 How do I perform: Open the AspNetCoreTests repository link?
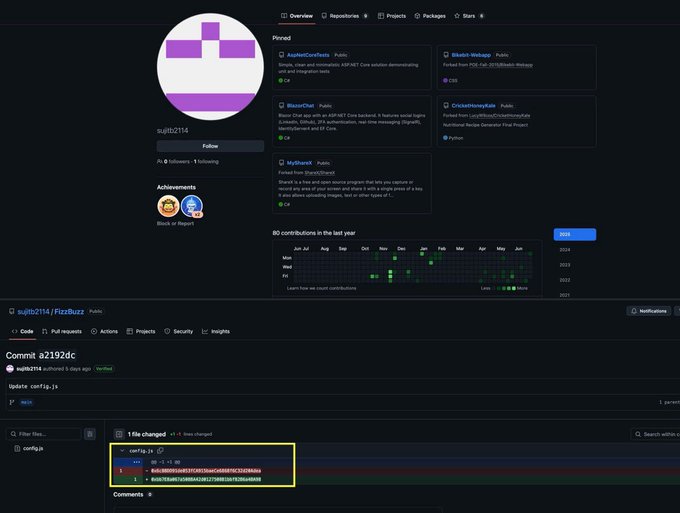tap(308, 55)
